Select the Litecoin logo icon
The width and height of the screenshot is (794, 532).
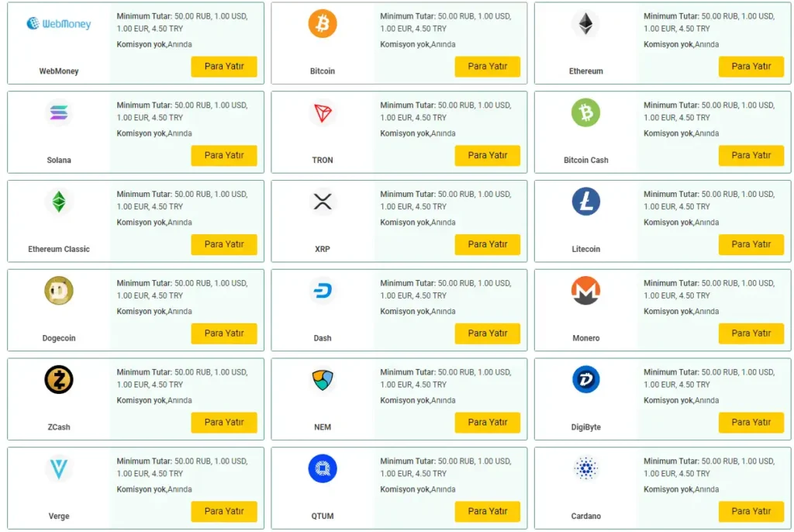coord(585,202)
